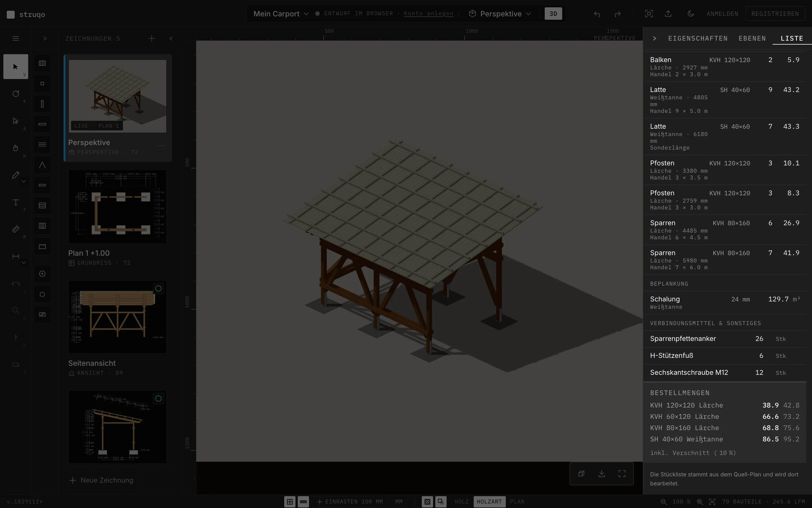Open the Seitenansicht drawing thumbnail
This screenshot has height=508, width=812.
click(118, 317)
